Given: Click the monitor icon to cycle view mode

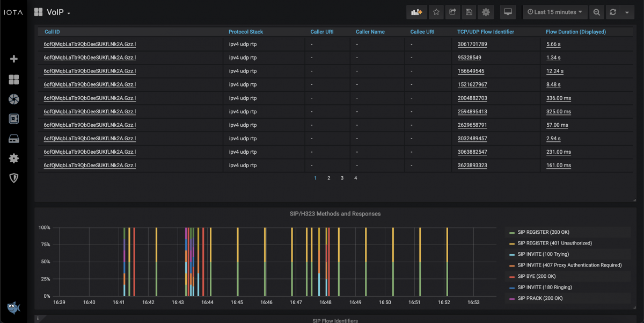Looking at the screenshot, I should click(508, 12).
